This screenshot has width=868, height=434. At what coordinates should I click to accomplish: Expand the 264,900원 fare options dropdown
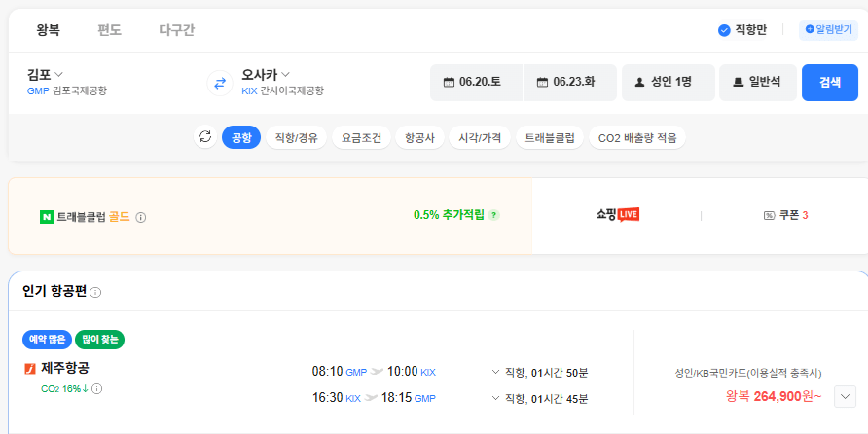click(x=845, y=396)
